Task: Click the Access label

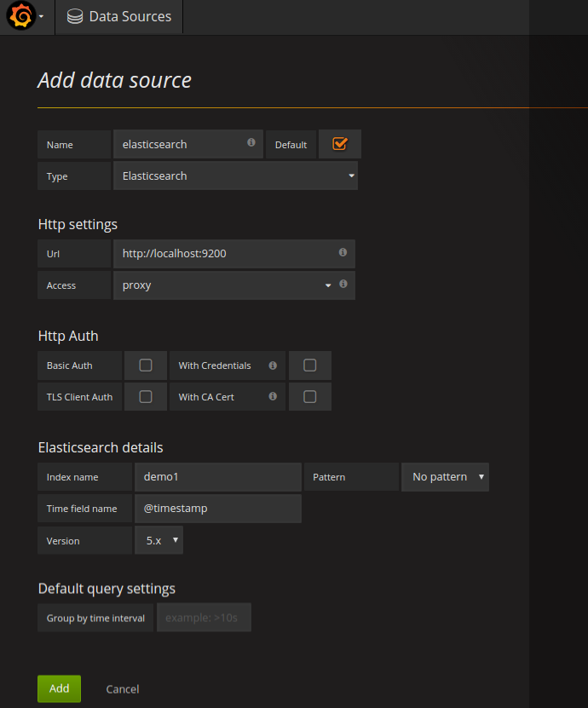Action: pos(74,285)
